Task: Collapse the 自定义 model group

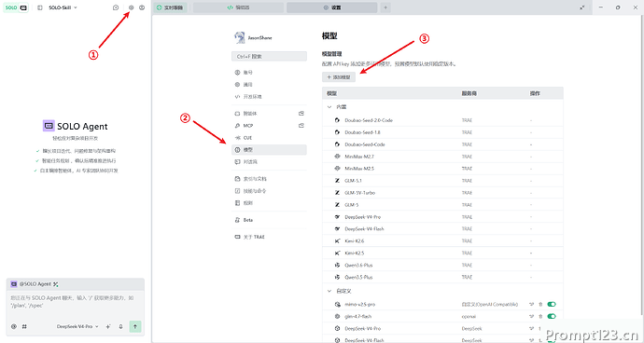Action: [329, 291]
